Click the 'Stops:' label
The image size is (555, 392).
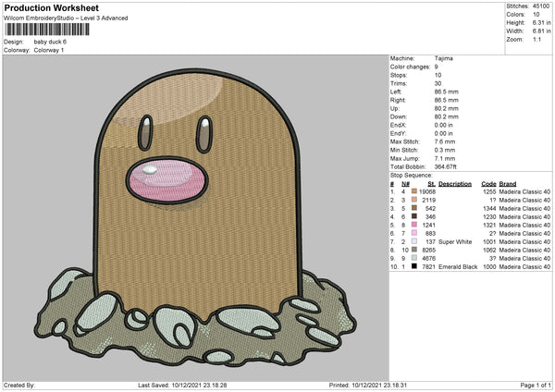[399, 76]
